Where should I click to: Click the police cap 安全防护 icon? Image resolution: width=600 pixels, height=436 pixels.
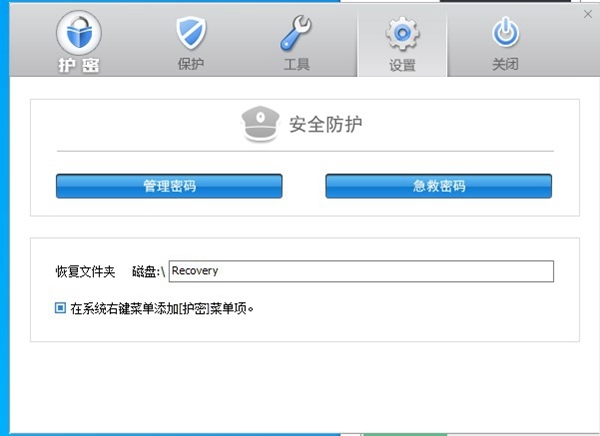coord(261,123)
